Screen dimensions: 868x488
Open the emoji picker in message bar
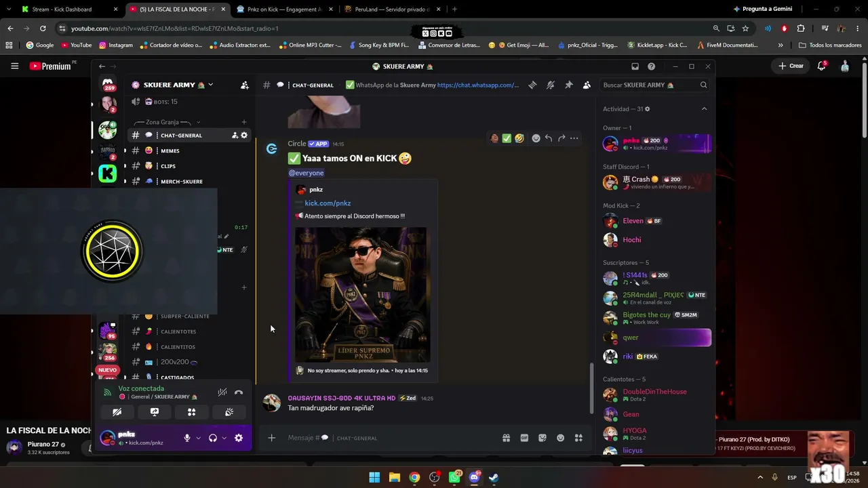coord(561,438)
